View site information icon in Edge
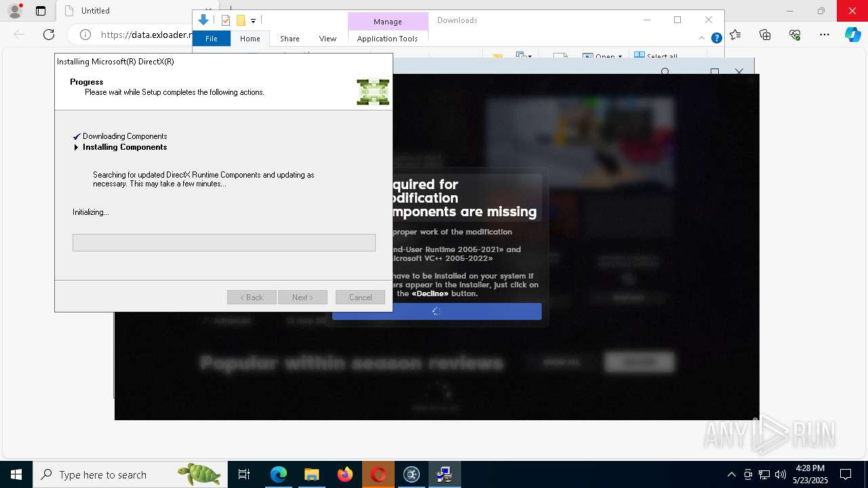This screenshot has width=868, height=488. [85, 35]
